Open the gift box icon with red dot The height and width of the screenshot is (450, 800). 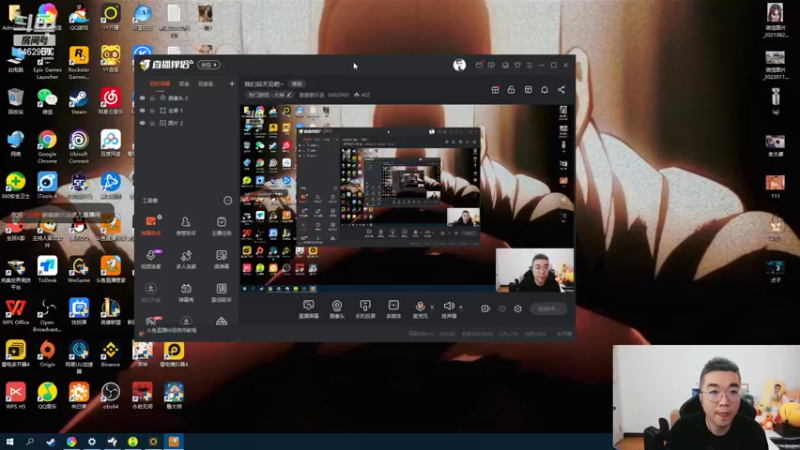pos(495,90)
